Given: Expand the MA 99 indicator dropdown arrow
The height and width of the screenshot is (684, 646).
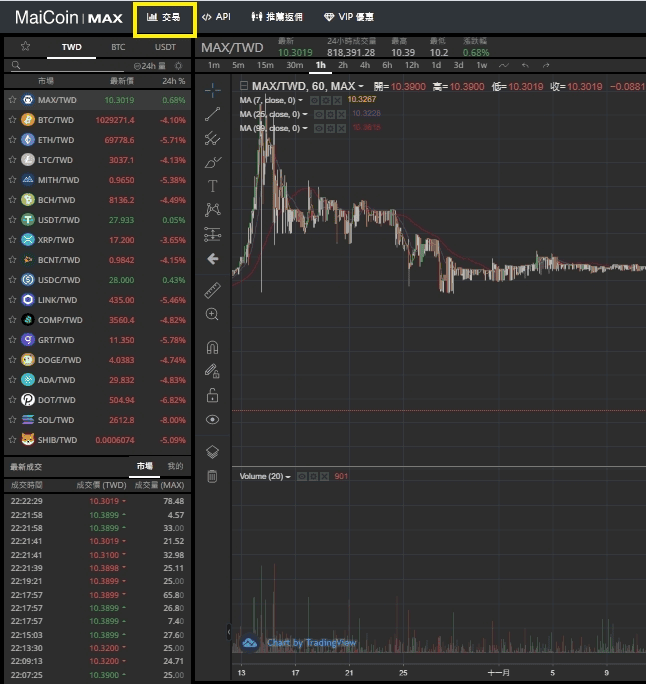Looking at the screenshot, I should (305, 128).
